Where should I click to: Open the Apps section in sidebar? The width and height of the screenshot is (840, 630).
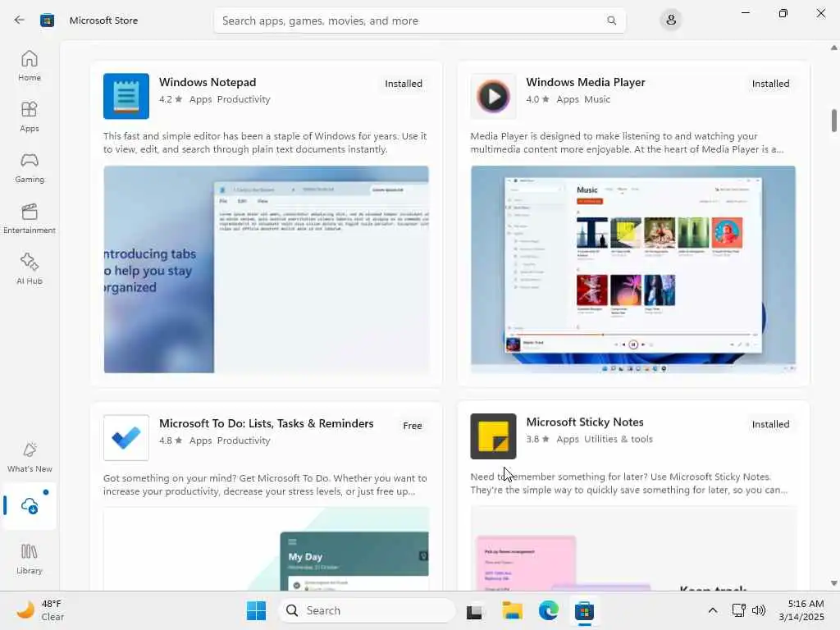30,116
